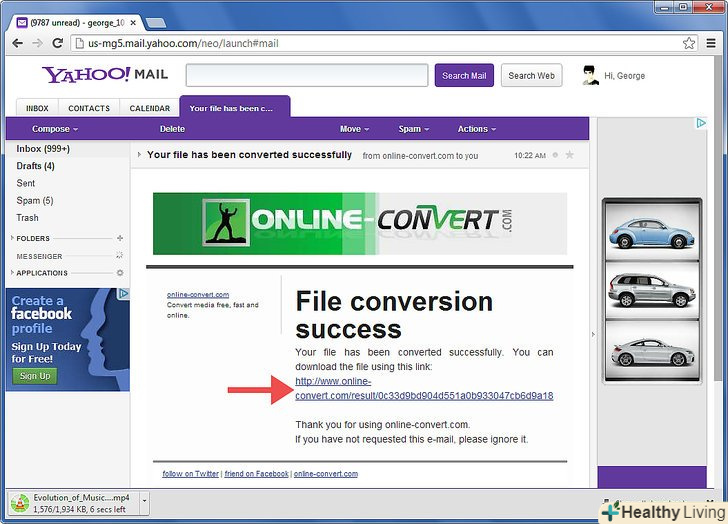Toggle the read status dot beside 10:22 AM

(555, 155)
